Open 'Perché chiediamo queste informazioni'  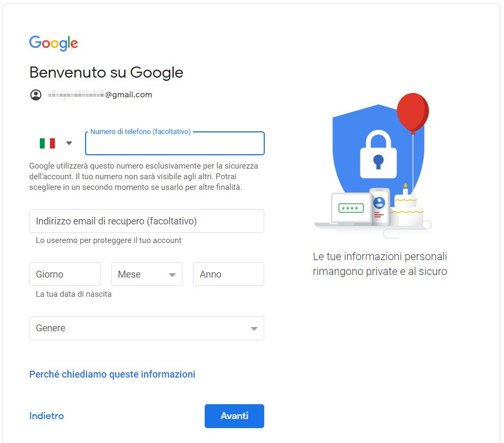(x=112, y=374)
